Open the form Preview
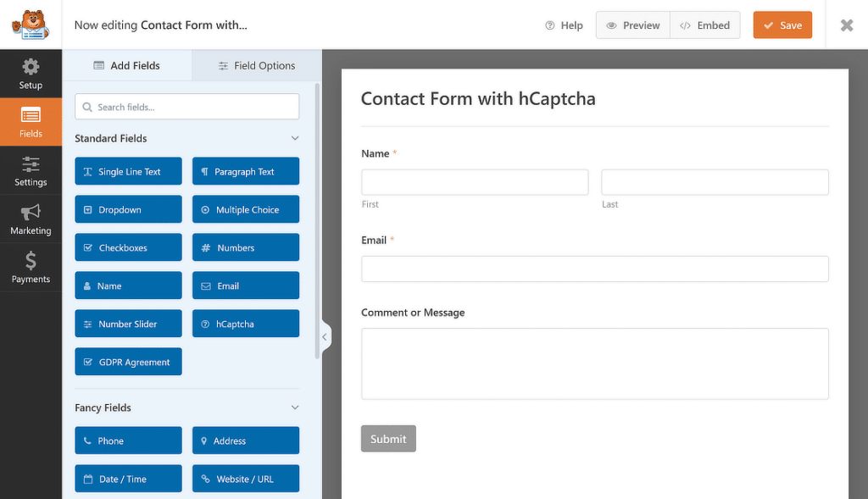This screenshot has height=499, width=868. pos(632,25)
